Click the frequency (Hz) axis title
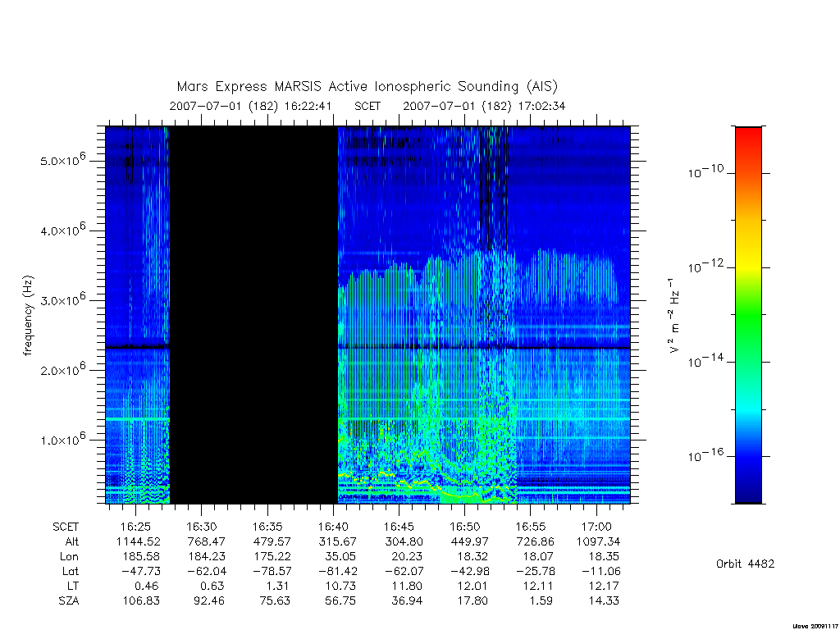 (28, 315)
